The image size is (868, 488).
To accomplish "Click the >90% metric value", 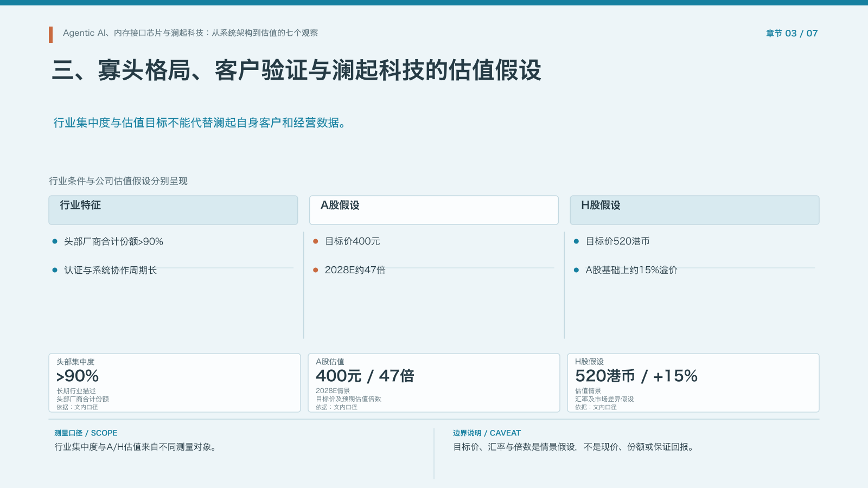I will coord(78,376).
